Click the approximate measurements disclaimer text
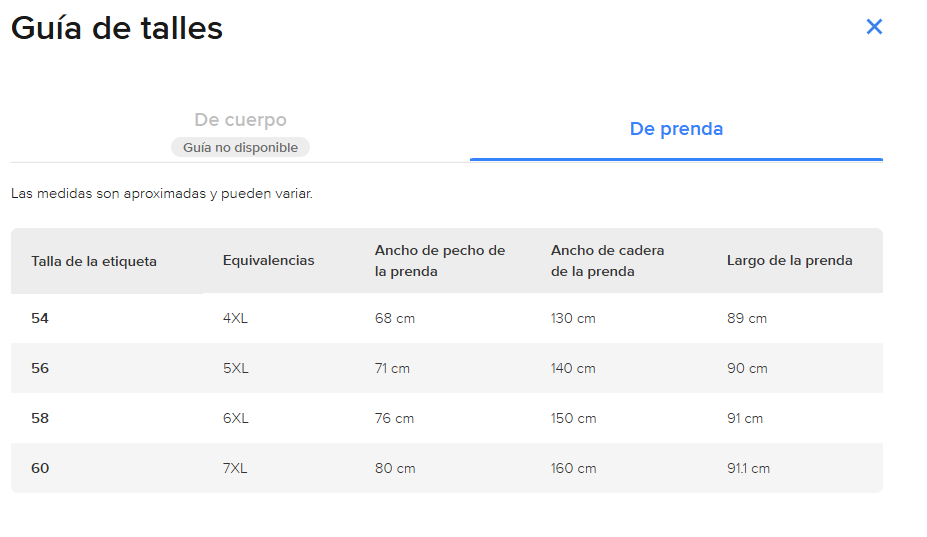The width and height of the screenshot is (927, 537). [x=162, y=193]
